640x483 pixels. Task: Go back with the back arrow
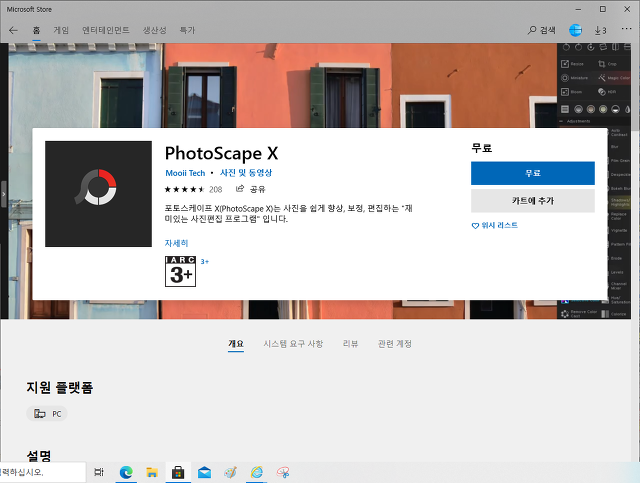point(13,30)
